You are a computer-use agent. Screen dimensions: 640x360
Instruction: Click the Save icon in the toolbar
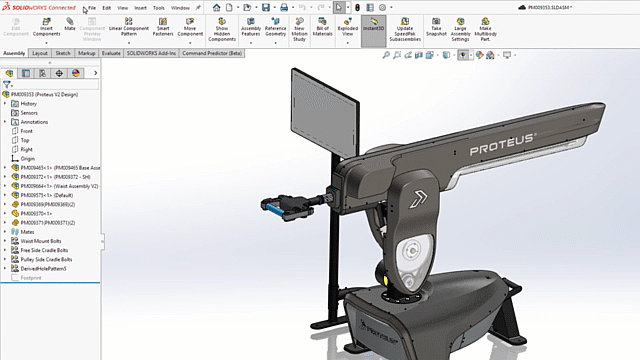click(266, 7)
